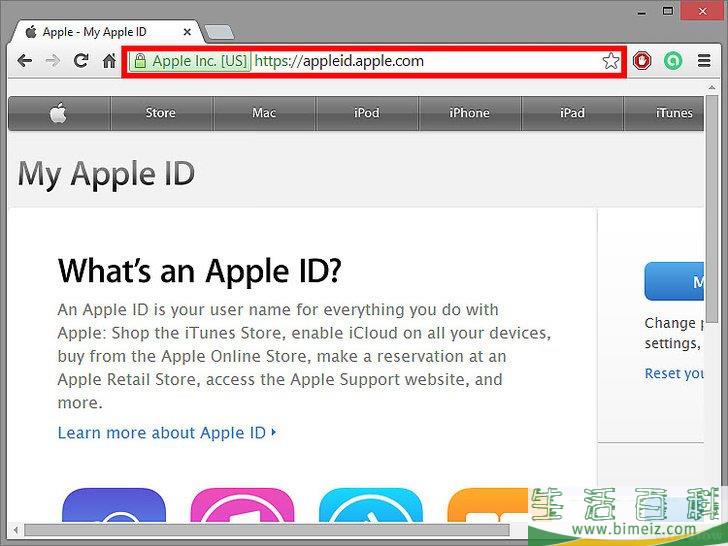Click the orange app icon at bottom
The image size is (728, 546).
[488, 505]
